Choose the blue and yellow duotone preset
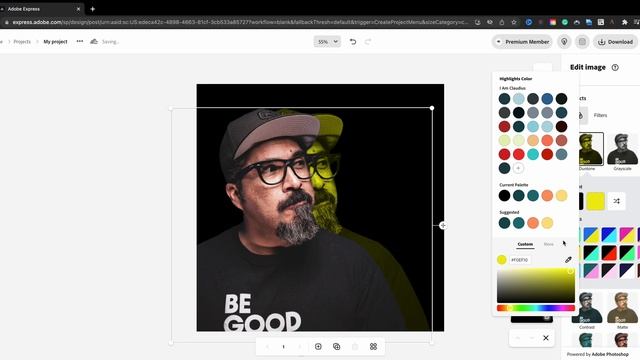The width and height of the screenshot is (640, 360). 591,235
